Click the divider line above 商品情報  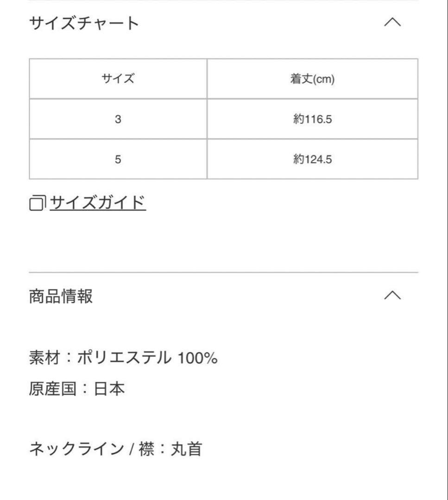pos(224,271)
